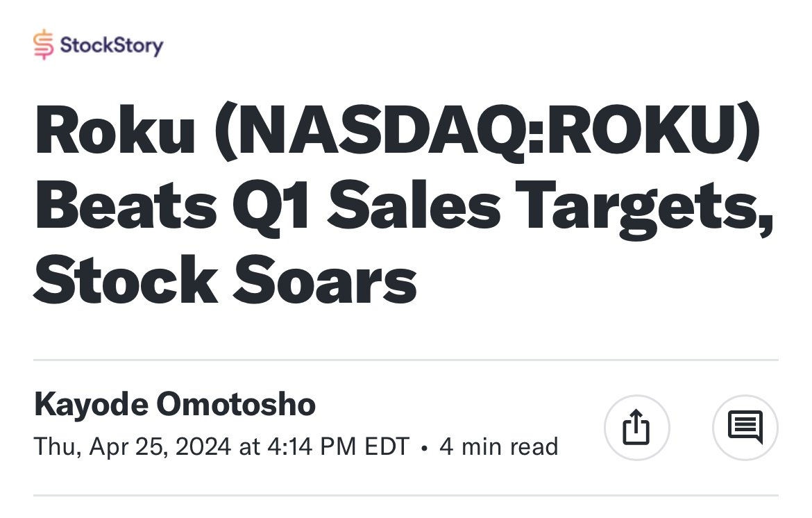812x518 pixels.
Task: Click the word "Targets" in the headline
Action: point(643,206)
